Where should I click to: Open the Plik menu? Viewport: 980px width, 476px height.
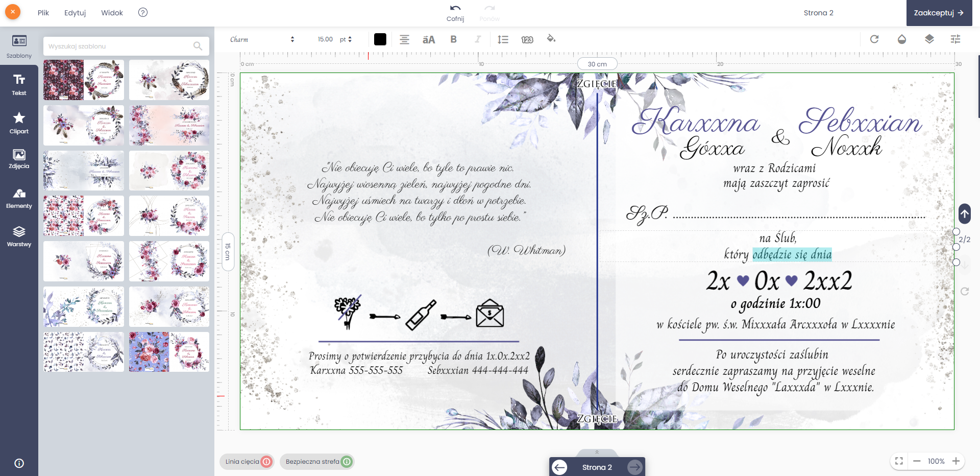click(43, 13)
